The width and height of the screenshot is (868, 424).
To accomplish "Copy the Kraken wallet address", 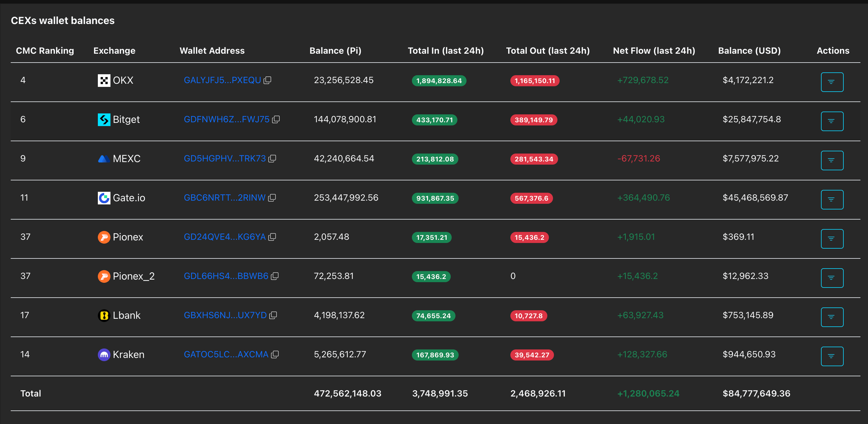I will tap(275, 354).
